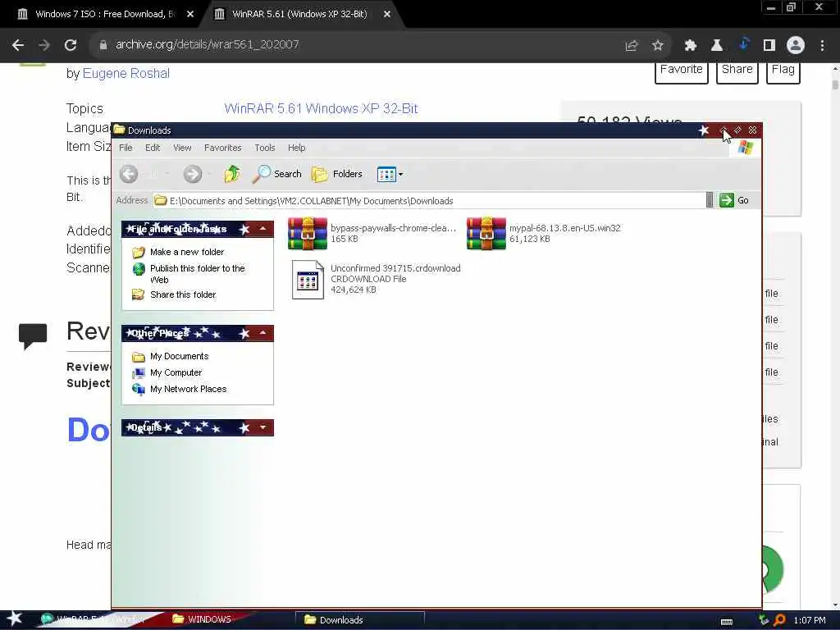Bookmark this page with the star icon
This screenshot has height=630, width=840.
point(658,46)
